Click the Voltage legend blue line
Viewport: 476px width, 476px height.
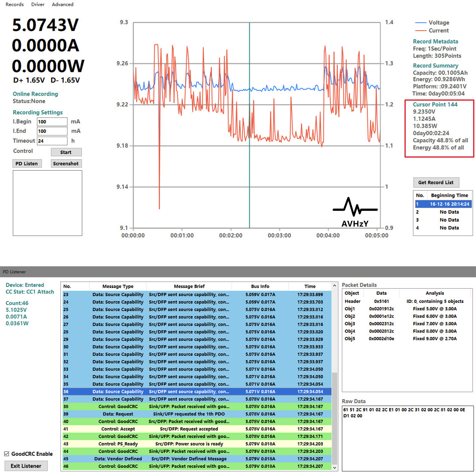click(420, 23)
